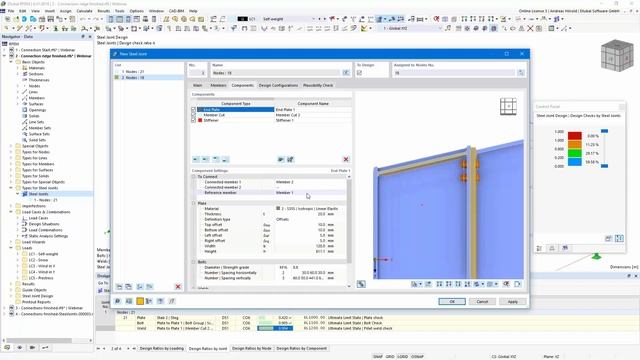Click the new joint icon under the List
This screenshot has width=640, height=360.
[119, 287]
